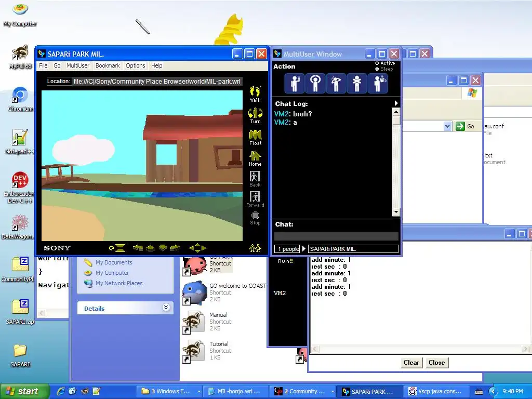This screenshot has height=399, width=532.
Task: Expand the Details panel chevron
Action: 166,308
